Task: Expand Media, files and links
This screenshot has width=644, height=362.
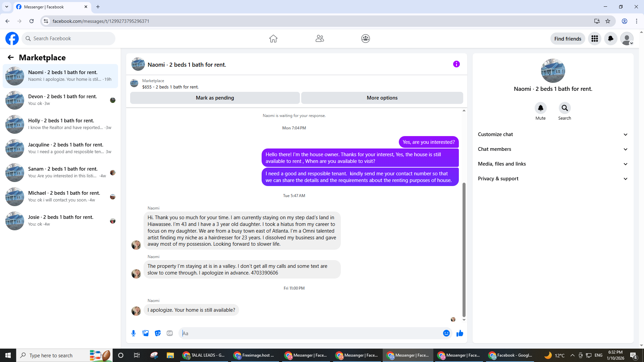Action: 552,164
